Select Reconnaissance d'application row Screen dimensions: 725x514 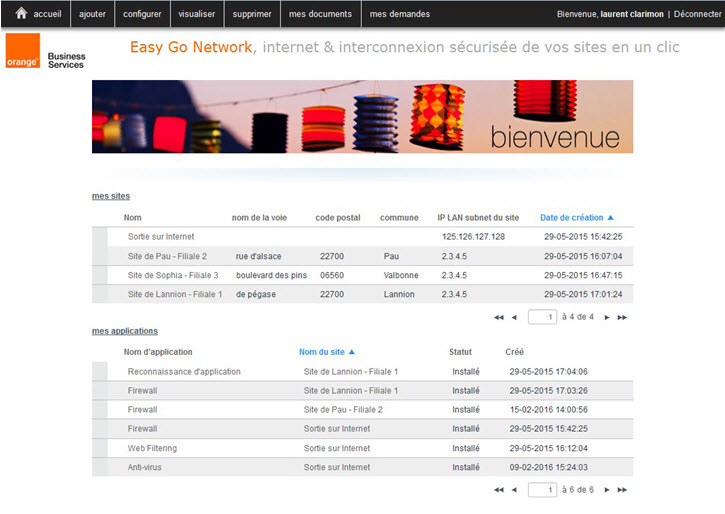(362, 372)
